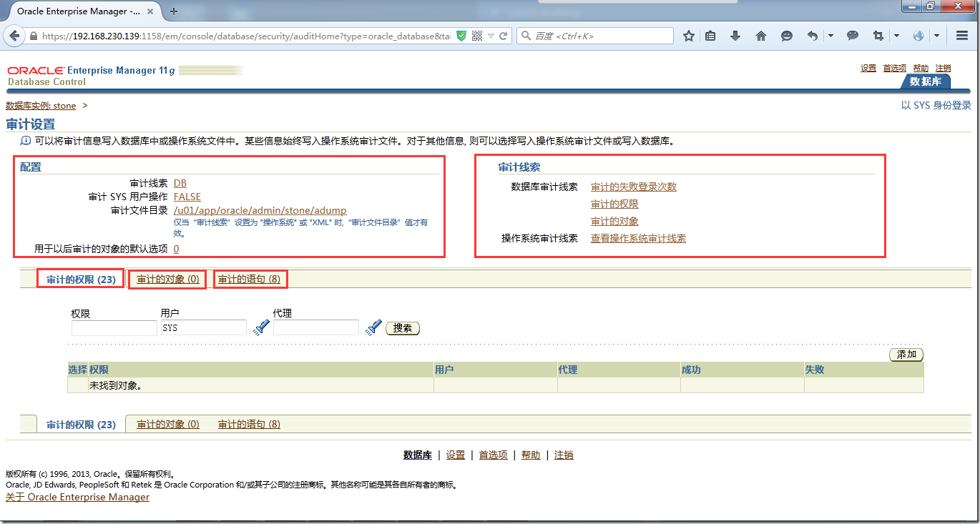Click the 注销 link in page footer
Screen dimensions: 980x524
click(x=564, y=455)
